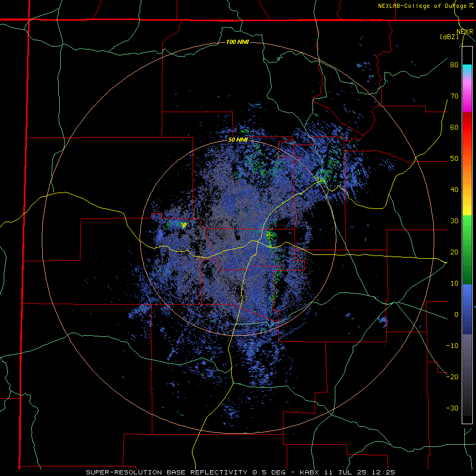Click the cyan top of the color scale
Viewport: 476px width, 476px height.
pyautogui.click(x=467, y=69)
